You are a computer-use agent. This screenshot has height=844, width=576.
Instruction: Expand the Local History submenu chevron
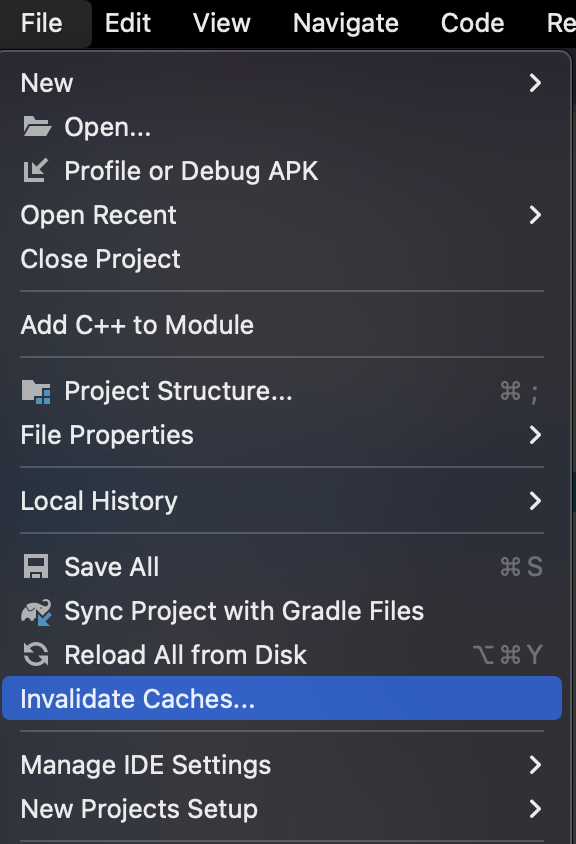pyautogui.click(x=535, y=501)
